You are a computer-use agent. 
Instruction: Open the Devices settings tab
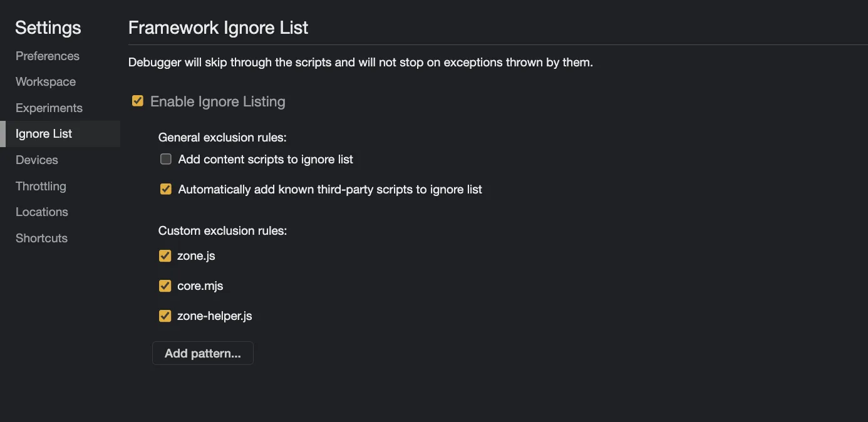[37, 160]
